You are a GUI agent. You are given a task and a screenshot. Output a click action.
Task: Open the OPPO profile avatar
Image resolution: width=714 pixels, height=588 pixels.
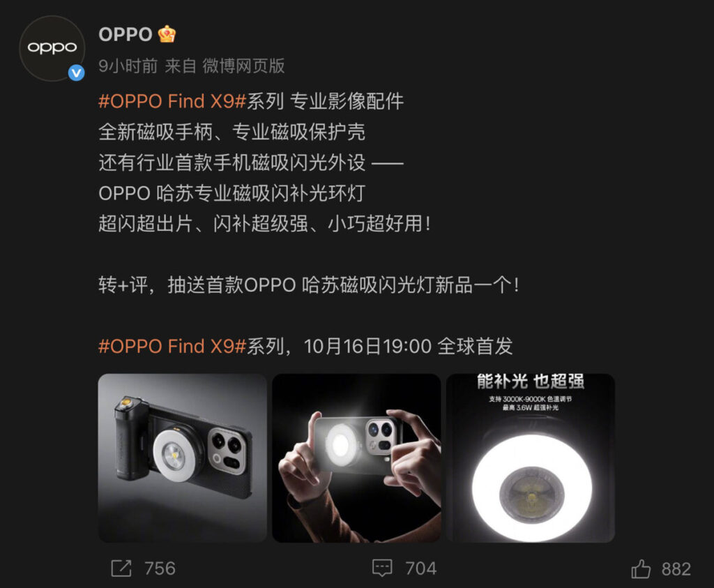coord(52,48)
